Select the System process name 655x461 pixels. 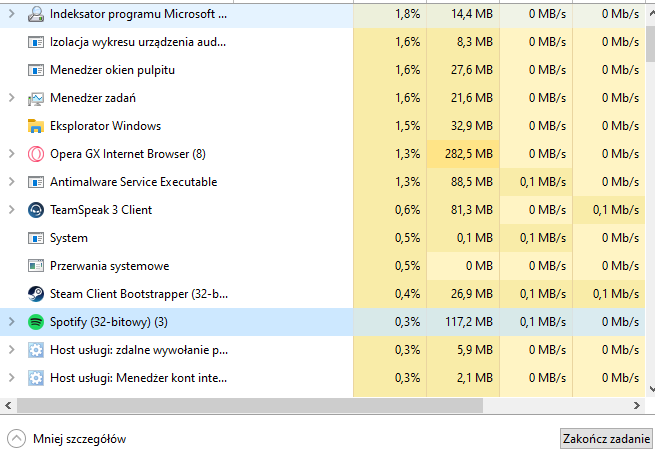pos(69,238)
